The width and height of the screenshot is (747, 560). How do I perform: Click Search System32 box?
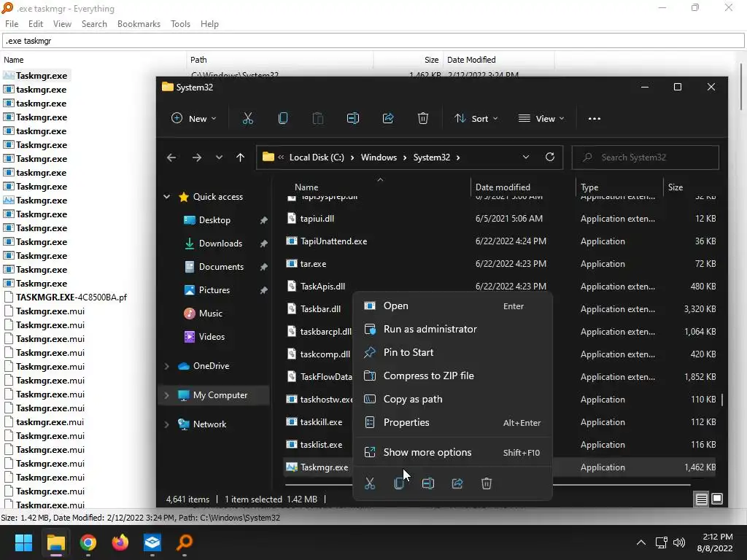(x=645, y=157)
